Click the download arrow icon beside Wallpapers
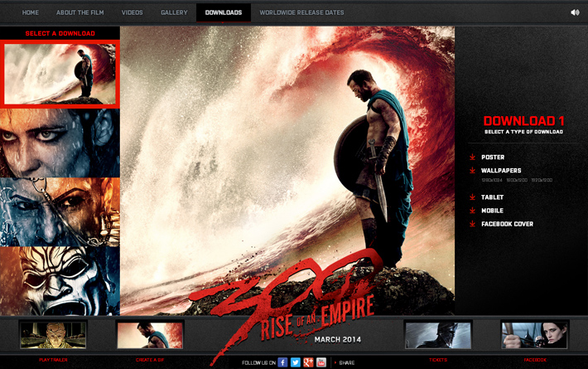 coord(473,171)
